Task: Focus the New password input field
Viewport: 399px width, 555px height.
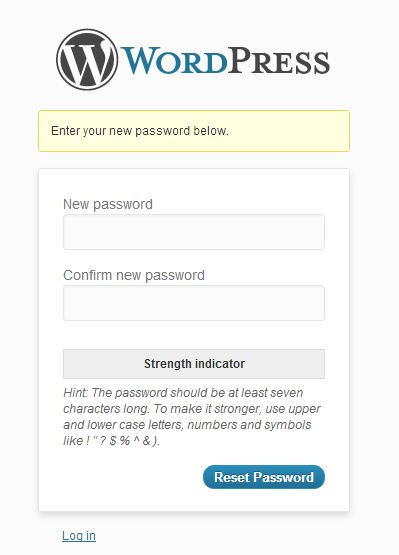Action: tap(194, 232)
